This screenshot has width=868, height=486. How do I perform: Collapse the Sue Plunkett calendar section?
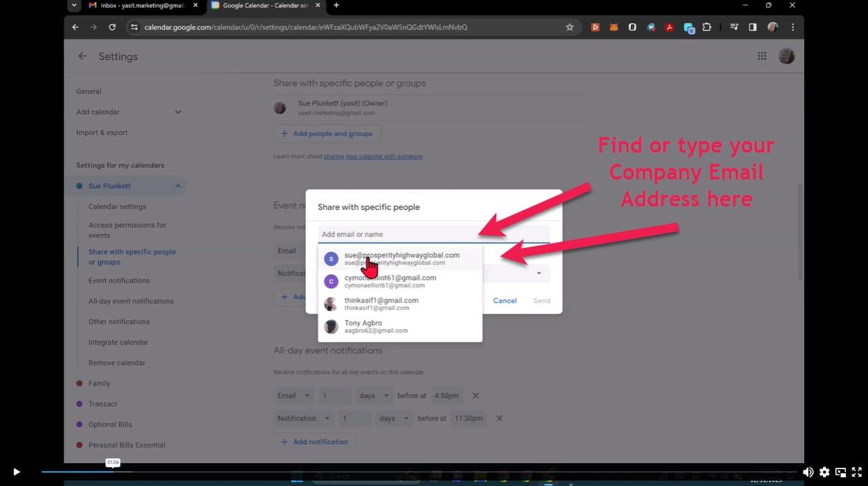coord(177,186)
